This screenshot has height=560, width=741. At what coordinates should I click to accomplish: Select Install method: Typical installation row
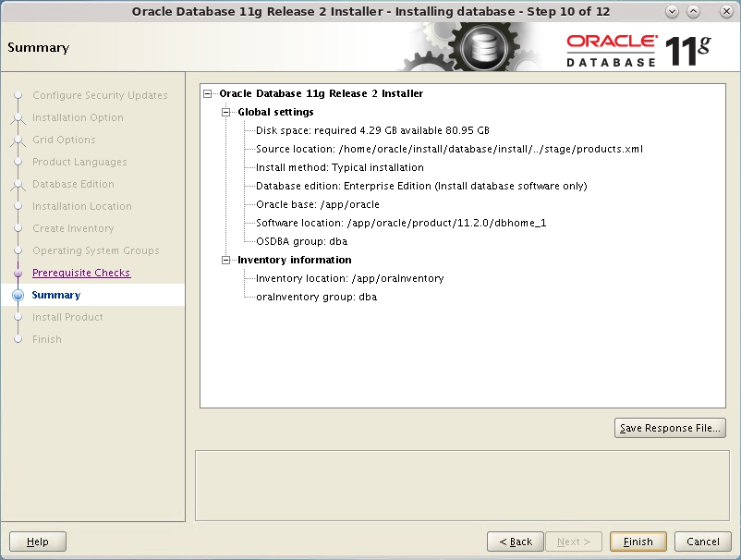(340, 167)
